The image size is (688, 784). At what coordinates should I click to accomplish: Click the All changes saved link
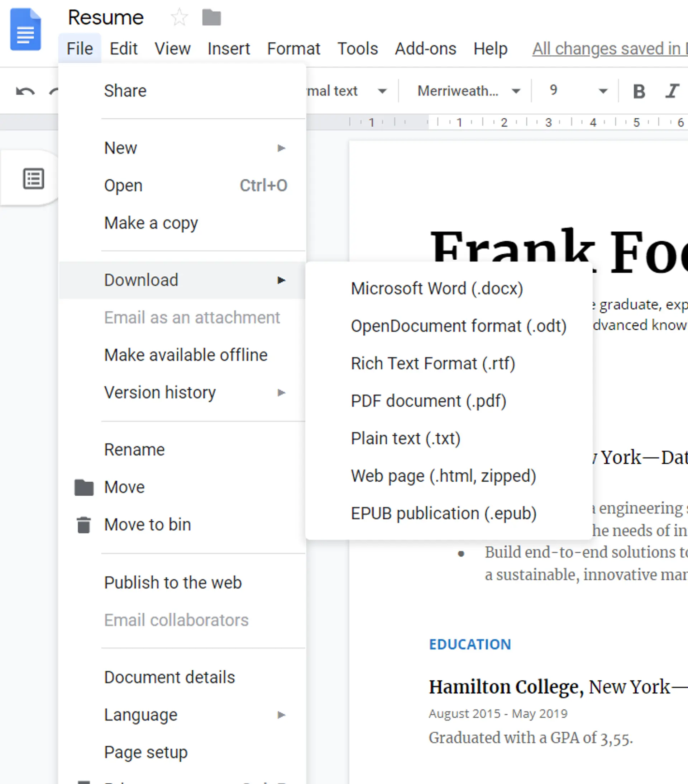pyautogui.click(x=609, y=49)
